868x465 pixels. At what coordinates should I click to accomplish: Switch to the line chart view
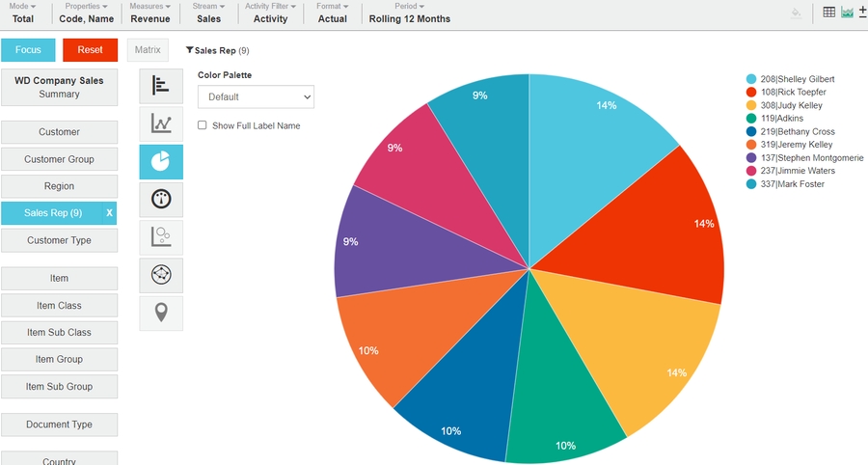point(161,123)
